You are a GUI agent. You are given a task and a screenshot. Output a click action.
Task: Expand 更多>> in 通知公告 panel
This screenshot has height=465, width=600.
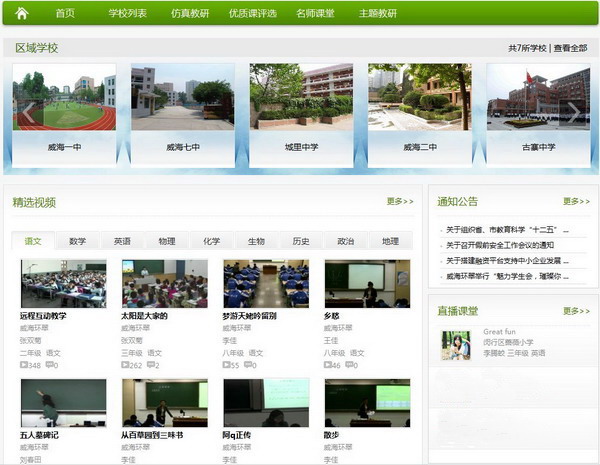(x=576, y=201)
